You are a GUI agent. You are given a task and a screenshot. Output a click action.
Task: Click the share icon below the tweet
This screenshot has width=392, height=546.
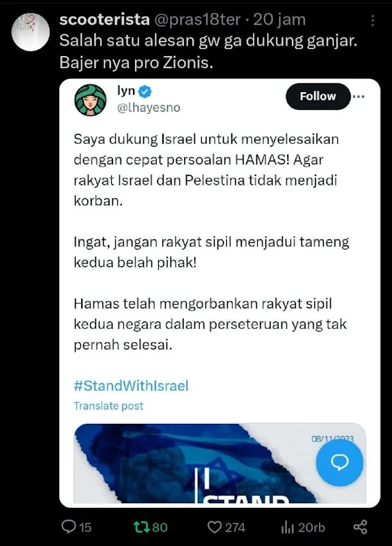pos(361,527)
